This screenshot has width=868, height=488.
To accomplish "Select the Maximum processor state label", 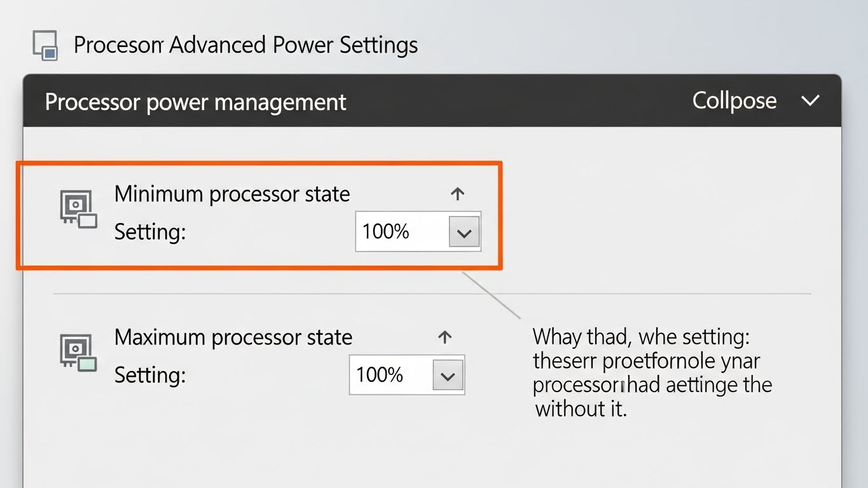I will 233,337.
